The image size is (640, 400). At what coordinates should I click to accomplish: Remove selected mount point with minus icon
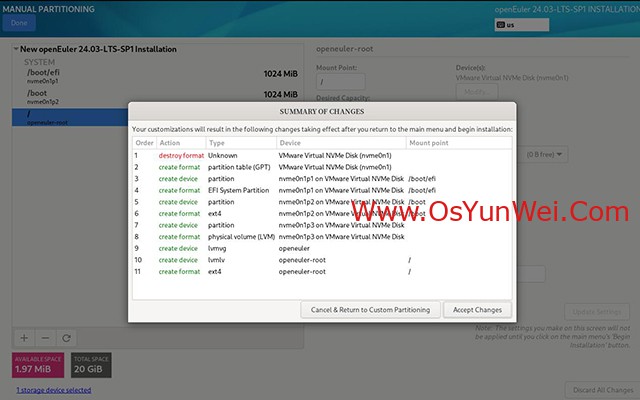click(x=45, y=338)
